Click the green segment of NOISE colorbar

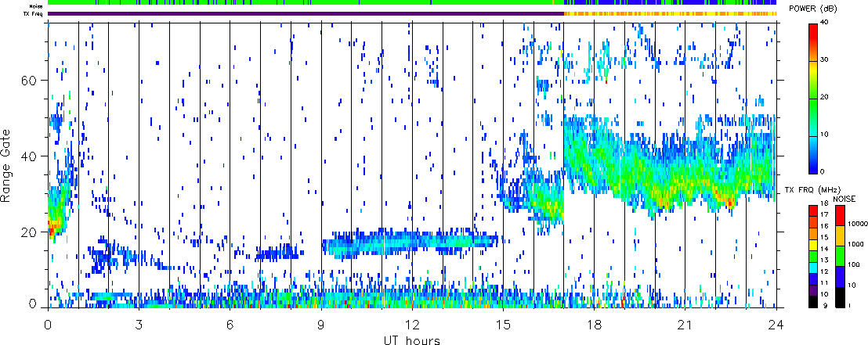tap(841, 256)
